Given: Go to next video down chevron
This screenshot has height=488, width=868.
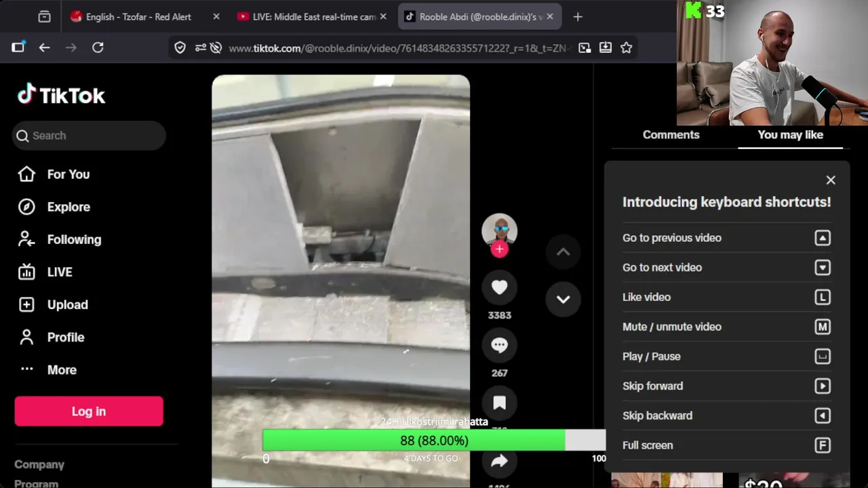Looking at the screenshot, I should click(563, 299).
